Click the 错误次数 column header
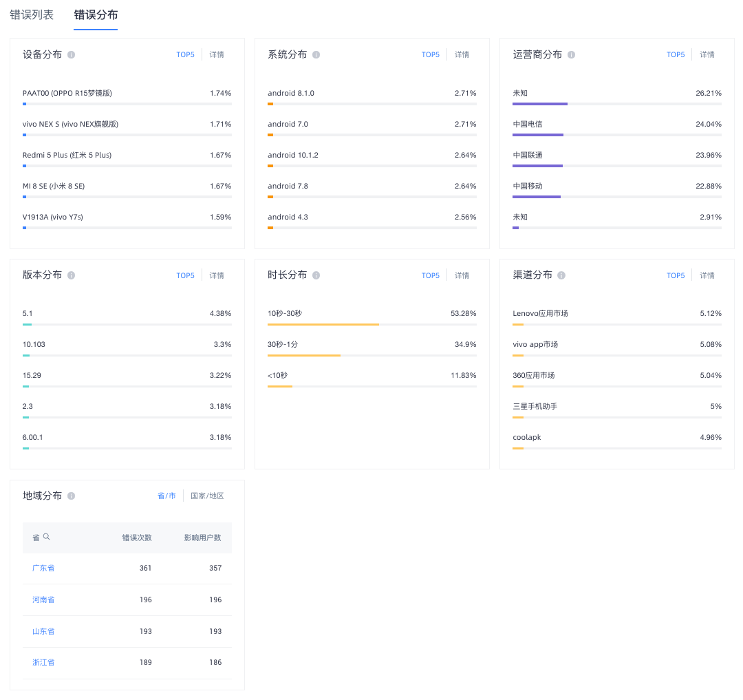 pyautogui.click(x=137, y=538)
